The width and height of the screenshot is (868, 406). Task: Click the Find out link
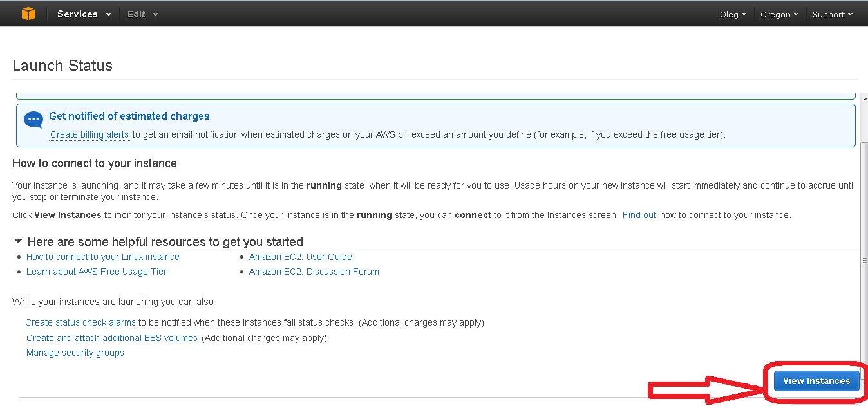[639, 215]
